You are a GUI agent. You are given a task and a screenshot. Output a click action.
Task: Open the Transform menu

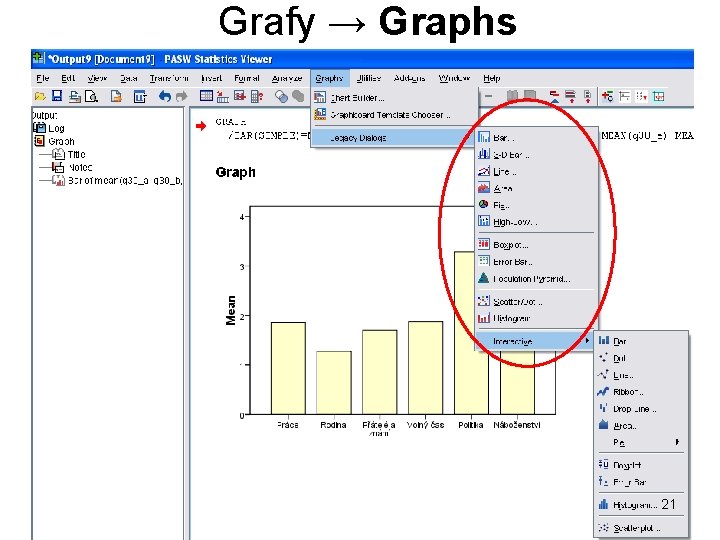[x=169, y=79]
